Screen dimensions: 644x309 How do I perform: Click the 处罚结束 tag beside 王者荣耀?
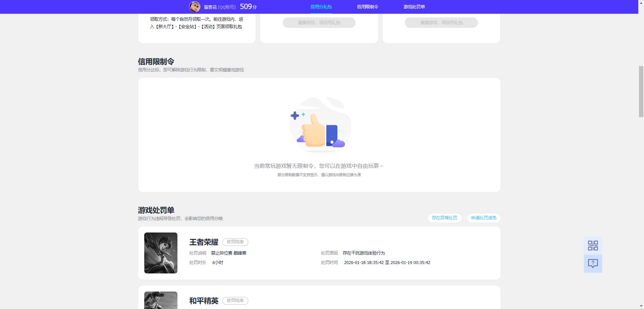(235, 242)
